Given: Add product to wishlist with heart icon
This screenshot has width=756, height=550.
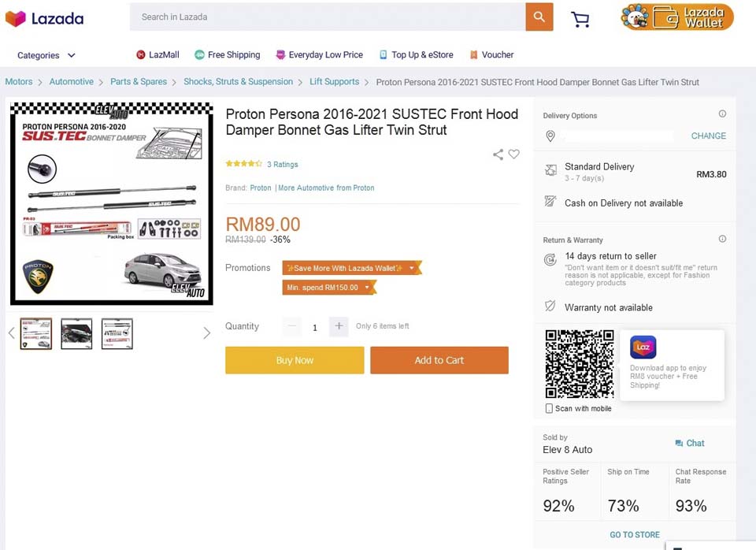Looking at the screenshot, I should 514,154.
